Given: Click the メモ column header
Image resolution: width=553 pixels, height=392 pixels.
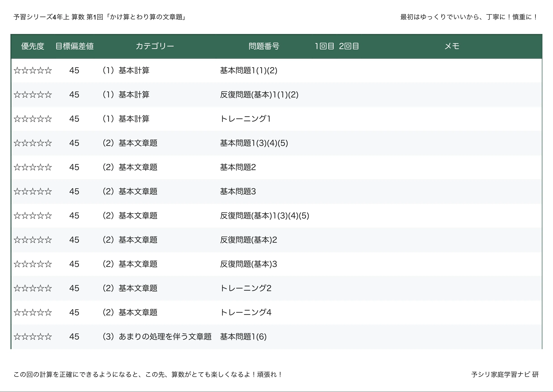Looking at the screenshot, I should coord(452,46).
